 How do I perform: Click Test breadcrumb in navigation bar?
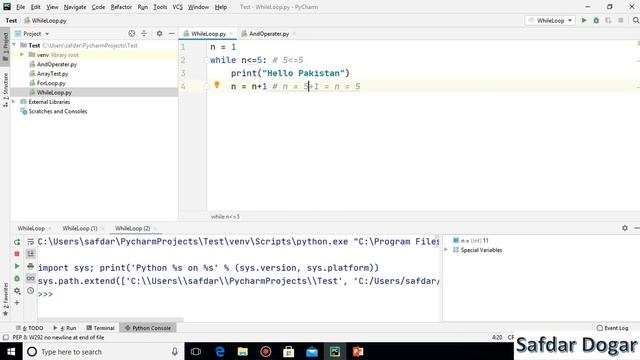pyautogui.click(x=11, y=20)
